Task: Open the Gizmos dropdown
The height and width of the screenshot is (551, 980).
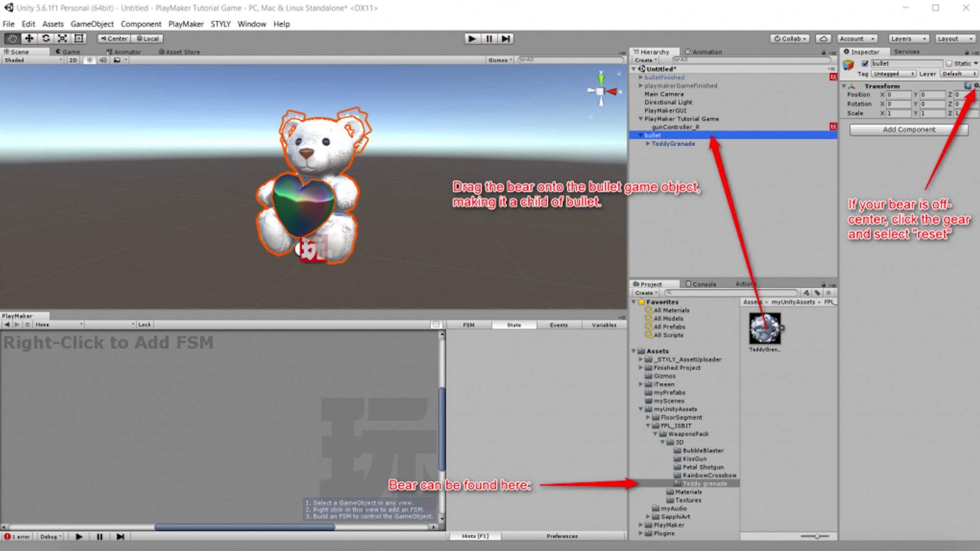Action: (500, 60)
